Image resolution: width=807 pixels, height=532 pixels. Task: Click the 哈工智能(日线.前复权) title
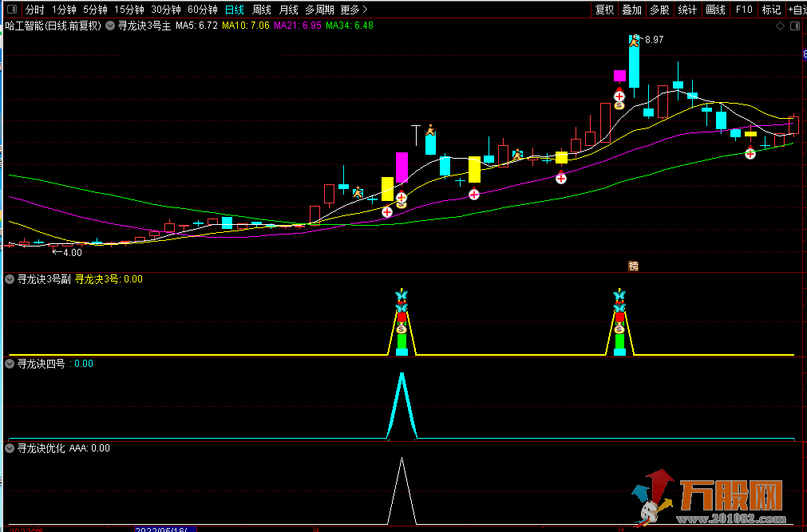53,26
